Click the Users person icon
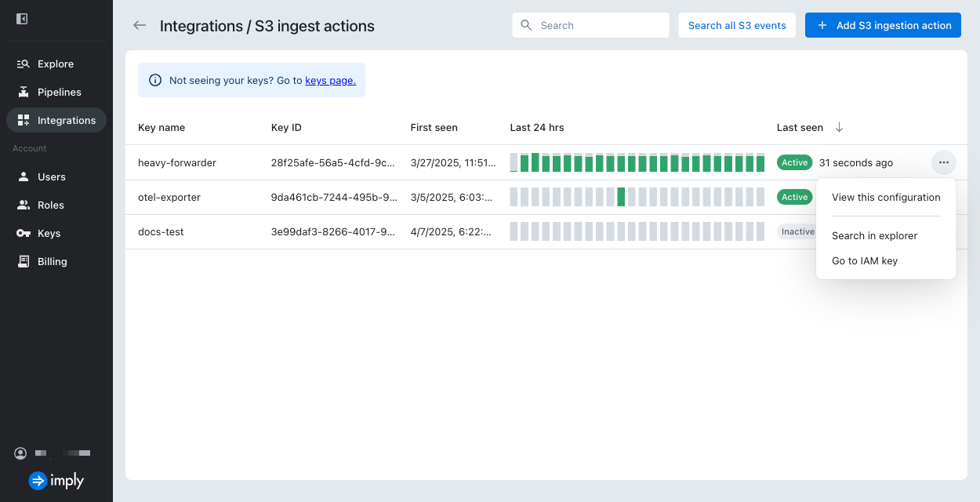This screenshot has height=502, width=980. 23,176
